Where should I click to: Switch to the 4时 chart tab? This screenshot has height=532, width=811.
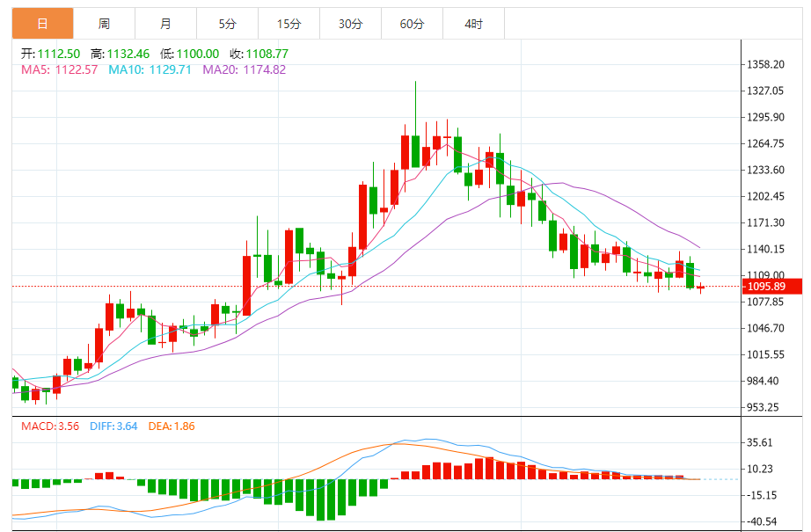click(x=473, y=25)
